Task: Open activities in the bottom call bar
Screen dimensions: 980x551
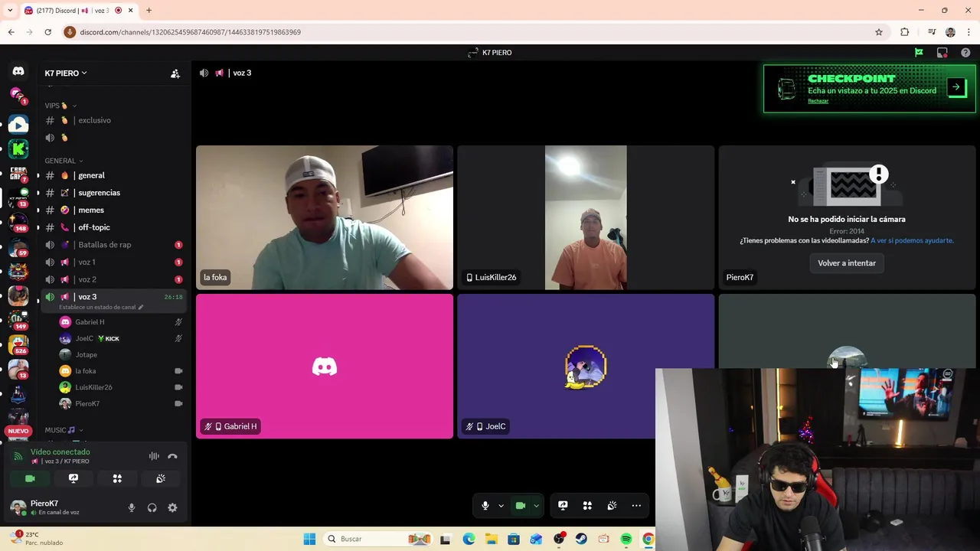Action: [587, 506]
